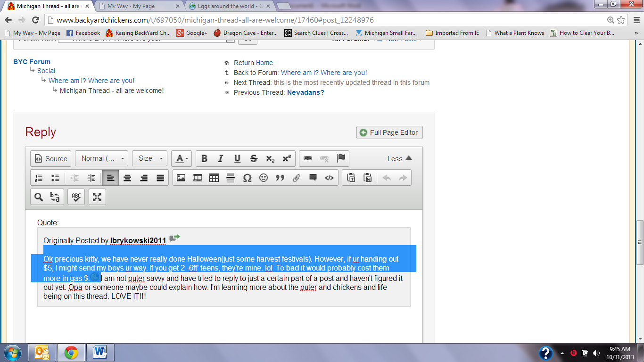Insert an image with the image icon
644x362 pixels.
181,178
